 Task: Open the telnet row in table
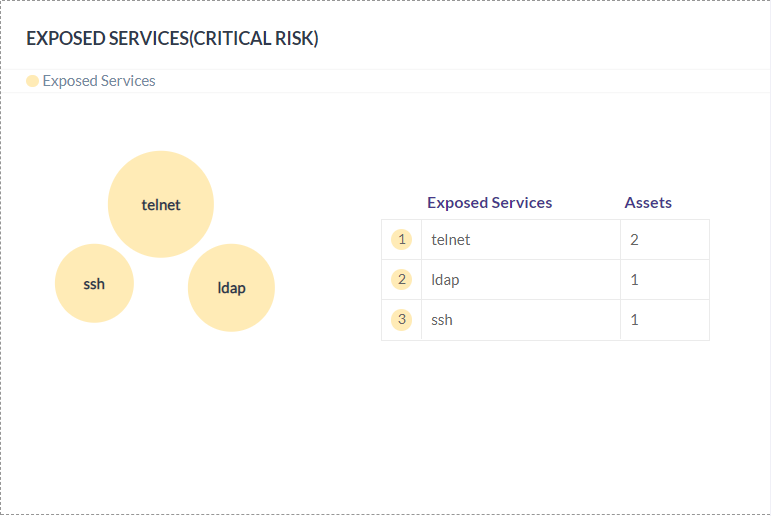pos(545,240)
